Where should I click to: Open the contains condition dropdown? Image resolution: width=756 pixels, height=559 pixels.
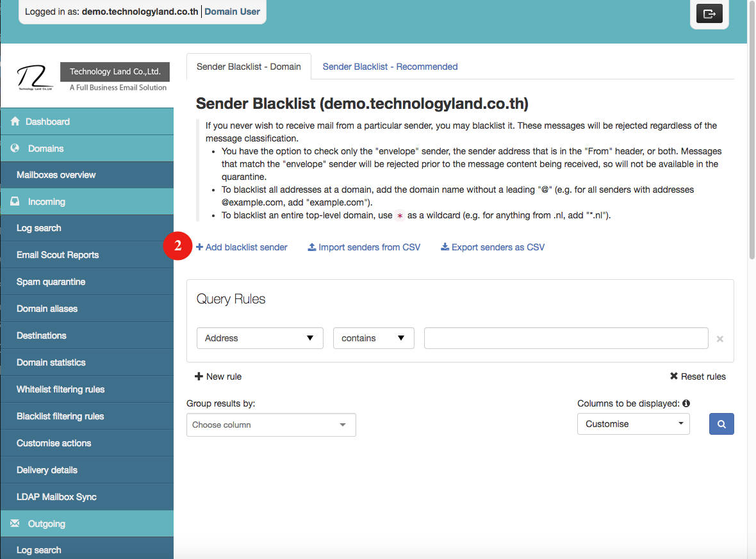click(374, 338)
